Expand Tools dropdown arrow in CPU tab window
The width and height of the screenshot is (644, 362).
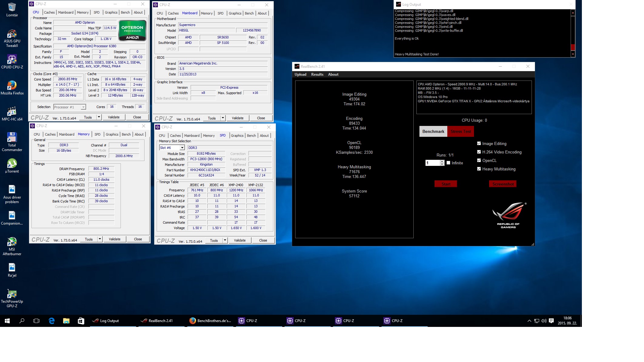(99, 117)
